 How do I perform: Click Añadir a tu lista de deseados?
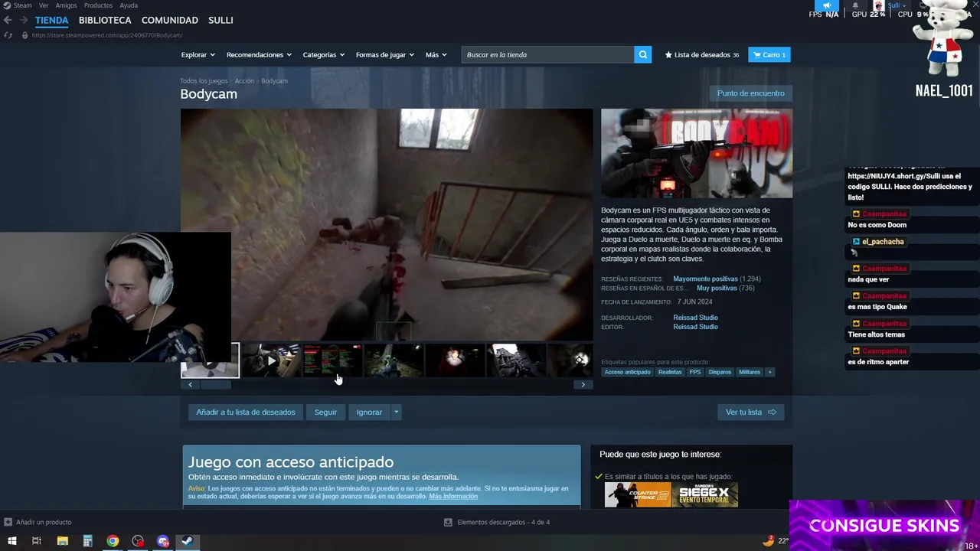245,412
